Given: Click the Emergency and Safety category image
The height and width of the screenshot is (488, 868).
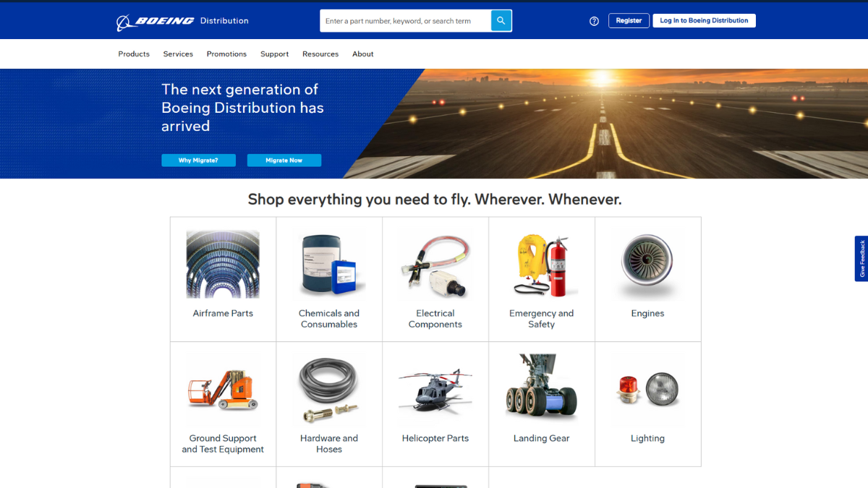Looking at the screenshot, I should 541,264.
